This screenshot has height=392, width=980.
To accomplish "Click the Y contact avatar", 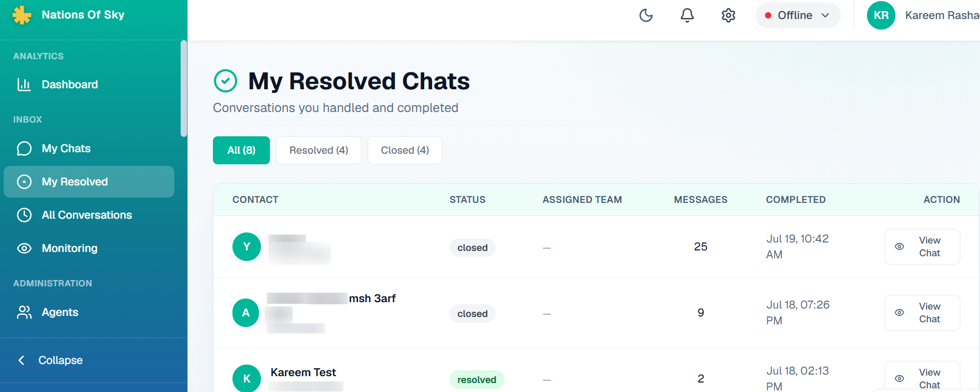I will click(247, 247).
